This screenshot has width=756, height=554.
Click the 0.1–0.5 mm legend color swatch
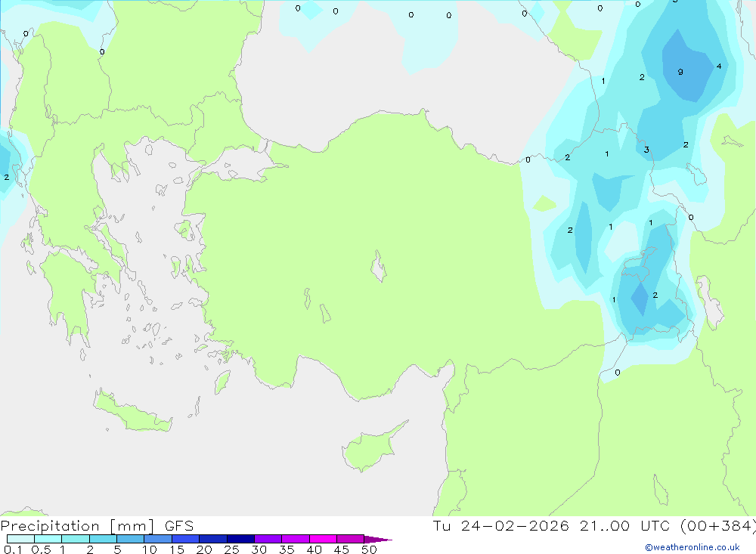(x=20, y=539)
